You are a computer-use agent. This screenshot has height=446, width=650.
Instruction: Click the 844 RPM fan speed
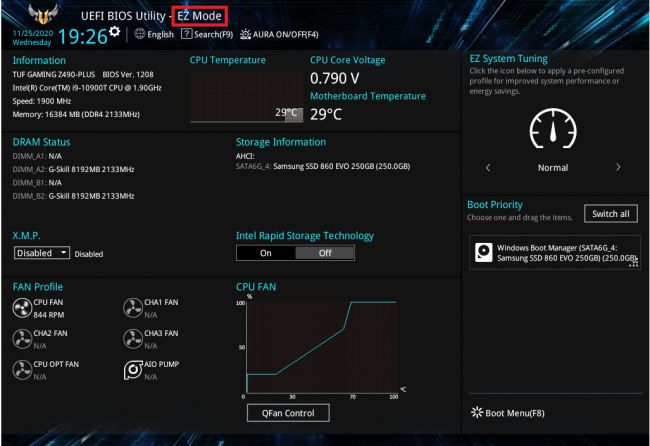coord(49,315)
